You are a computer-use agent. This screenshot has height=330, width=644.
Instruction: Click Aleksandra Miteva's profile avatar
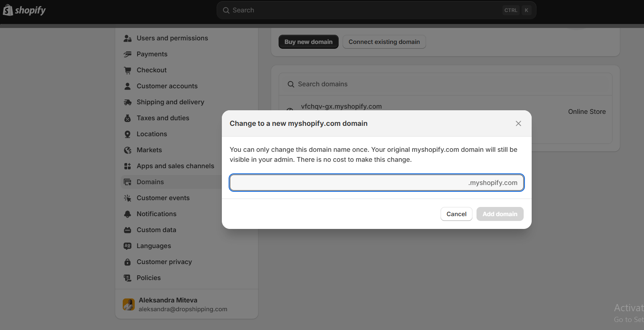pyautogui.click(x=129, y=304)
